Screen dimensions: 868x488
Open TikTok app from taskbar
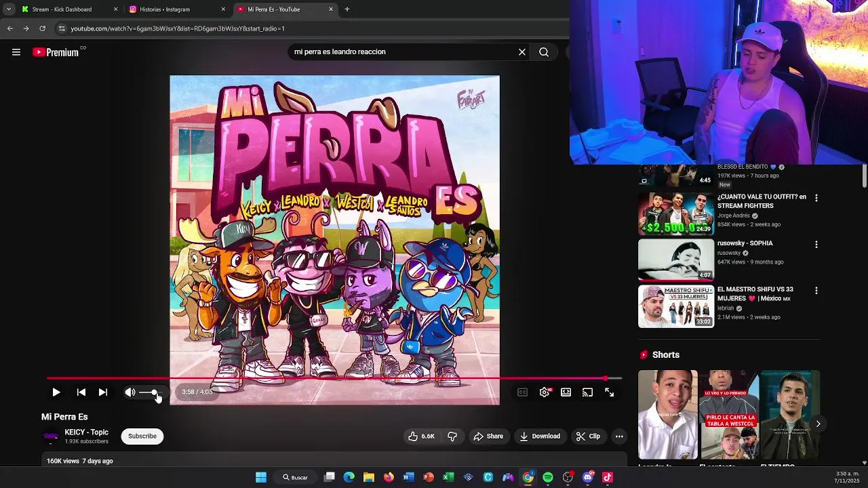click(x=608, y=477)
